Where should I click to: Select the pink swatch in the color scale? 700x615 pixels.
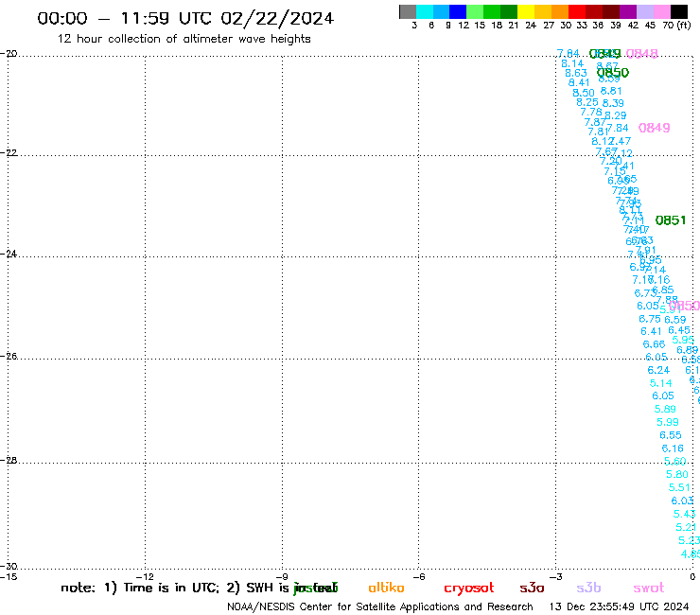pos(661,11)
